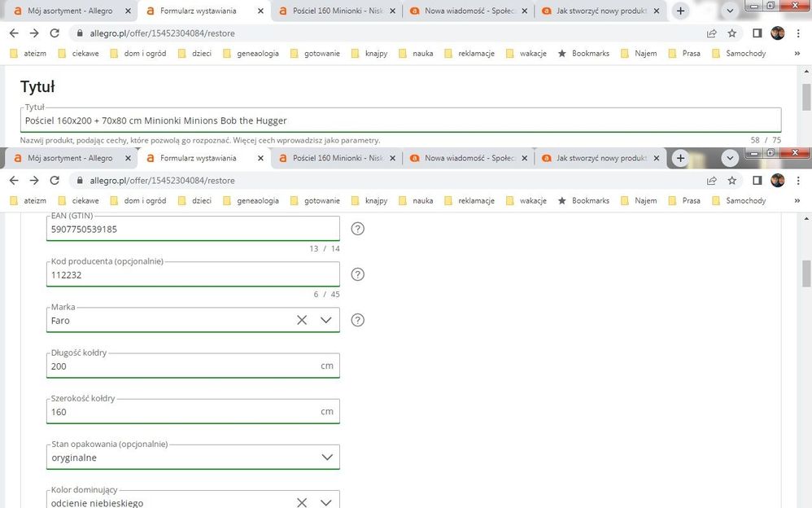The image size is (812, 508).
Task: Show help for the Marka field
Action: coord(357,320)
